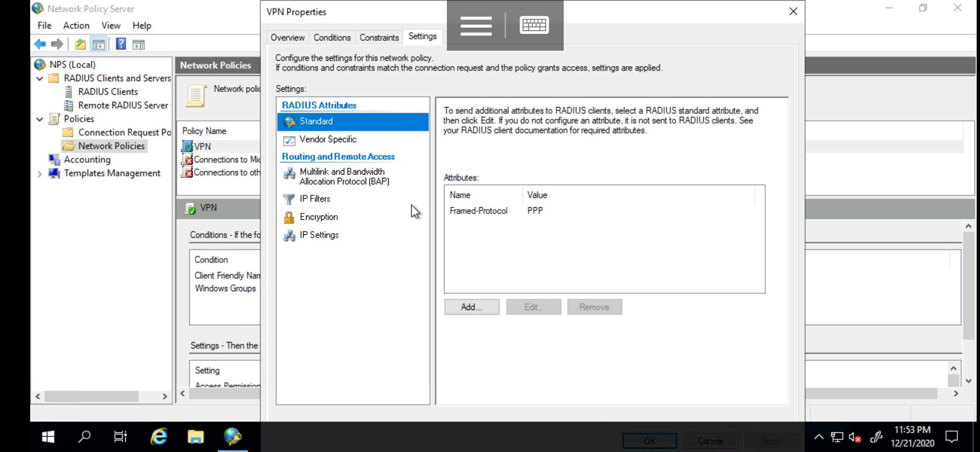Open the remote session hamburger menu

click(x=476, y=25)
